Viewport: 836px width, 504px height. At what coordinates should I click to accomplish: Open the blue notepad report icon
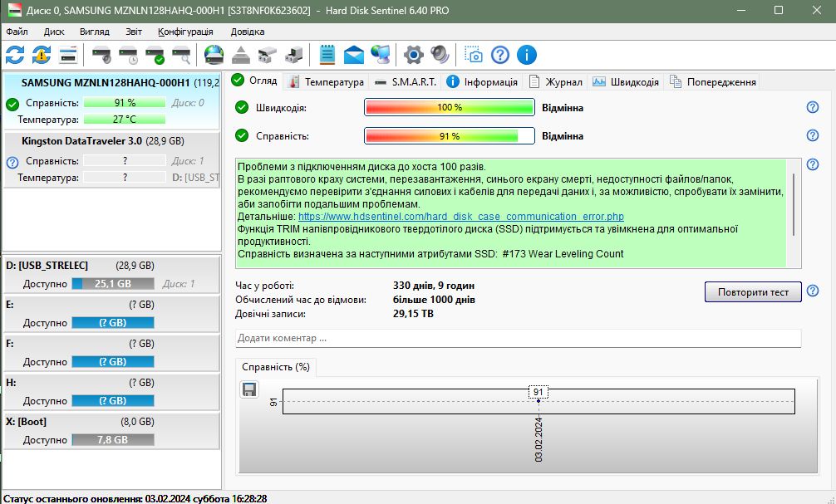[327, 55]
